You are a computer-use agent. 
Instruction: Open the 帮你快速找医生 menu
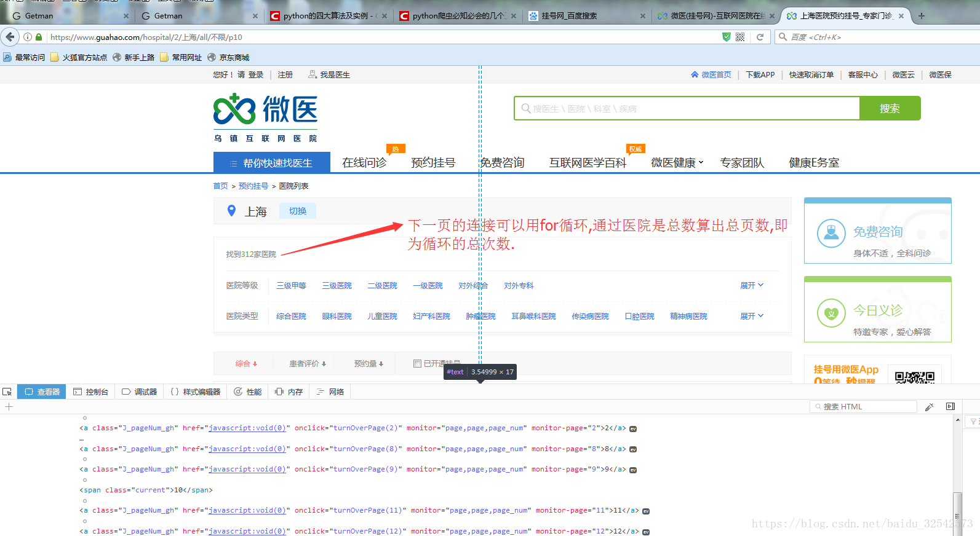click(272, 162)
